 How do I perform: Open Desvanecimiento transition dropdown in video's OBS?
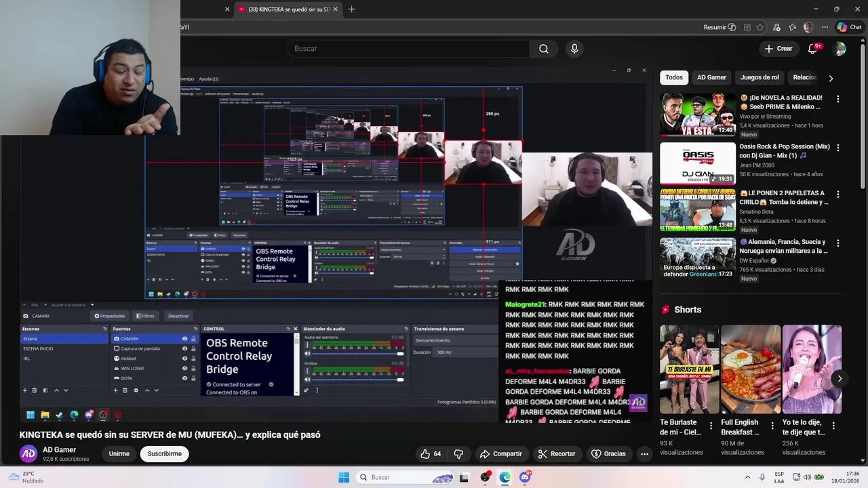[455, 340]
